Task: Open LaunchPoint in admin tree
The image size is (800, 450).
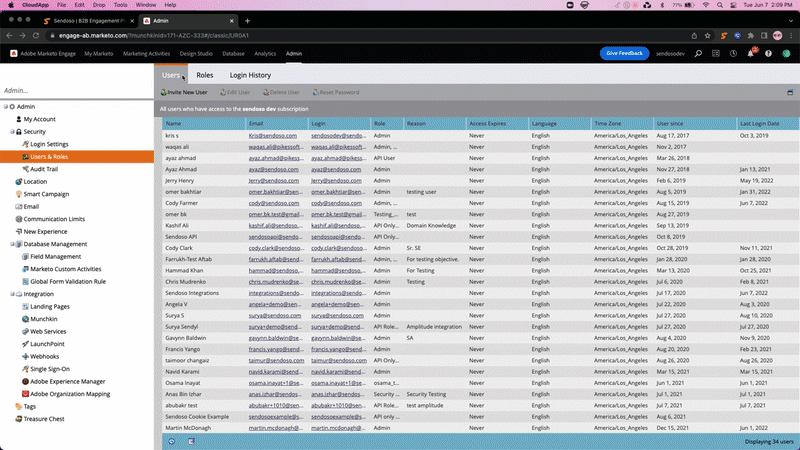Action: (x=43, y=344)
